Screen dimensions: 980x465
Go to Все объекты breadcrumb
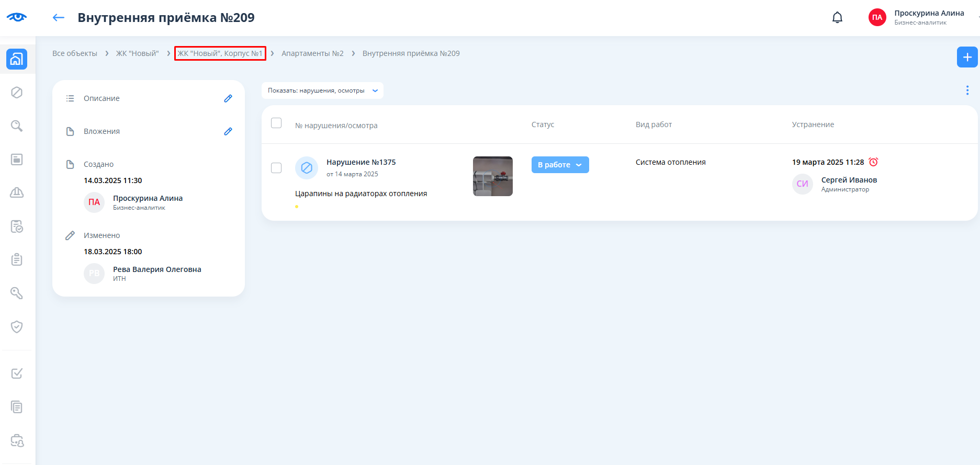tap(75, 53)
